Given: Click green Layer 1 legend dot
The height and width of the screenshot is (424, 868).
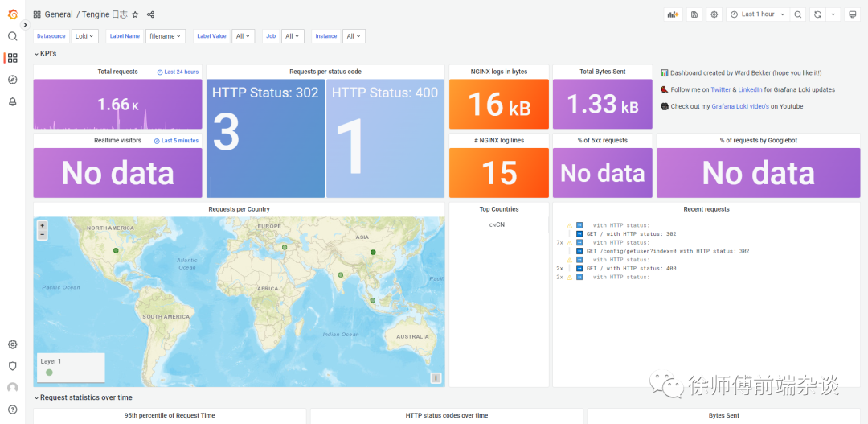Looking at the screenshot, I should click(x=49, y=373).
